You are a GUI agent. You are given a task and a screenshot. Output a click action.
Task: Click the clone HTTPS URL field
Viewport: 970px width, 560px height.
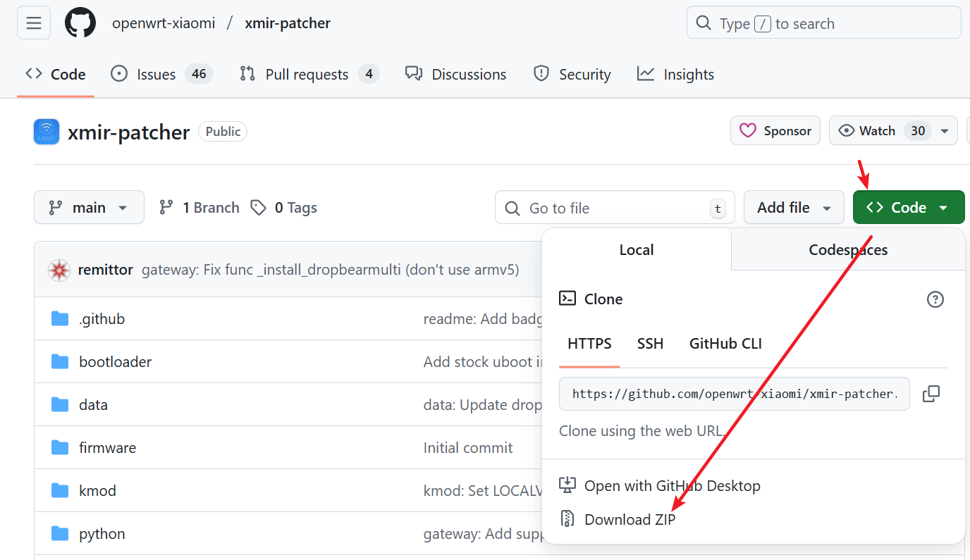[x=735, y=394]
